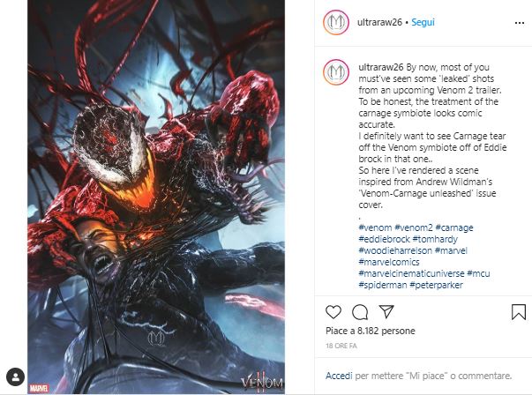Share post with paper plane icon
The width and height of the screenshot is (532, 395).
[x=386, y=311]
